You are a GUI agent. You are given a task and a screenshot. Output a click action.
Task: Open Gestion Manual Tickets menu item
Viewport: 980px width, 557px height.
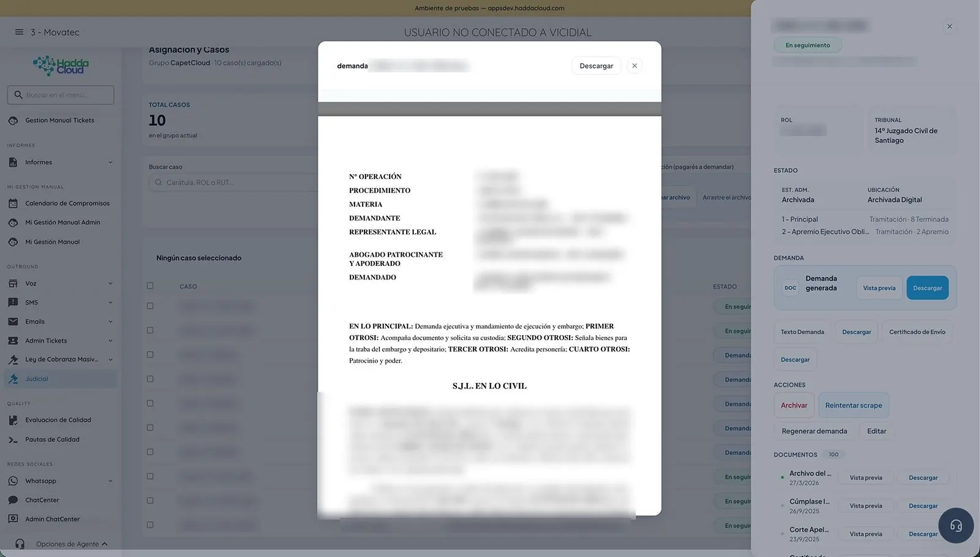click(61, 121)
